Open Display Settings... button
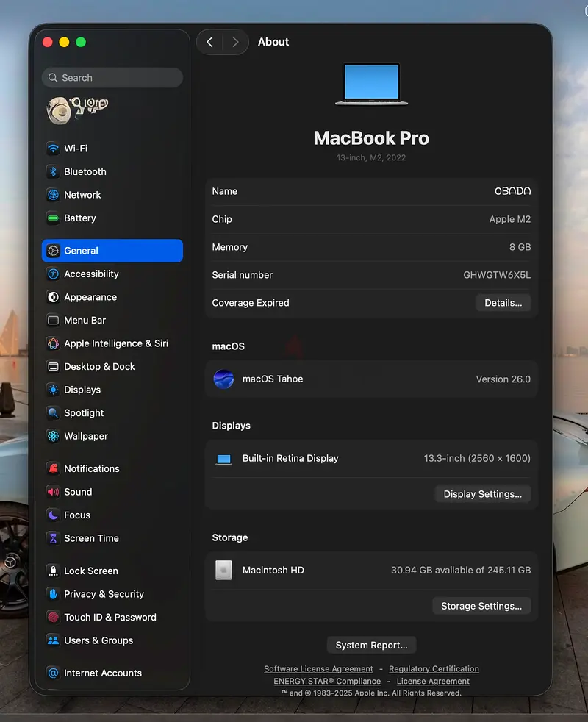The height and width of the screenshot is (722, 588). (x=483, y=494)
